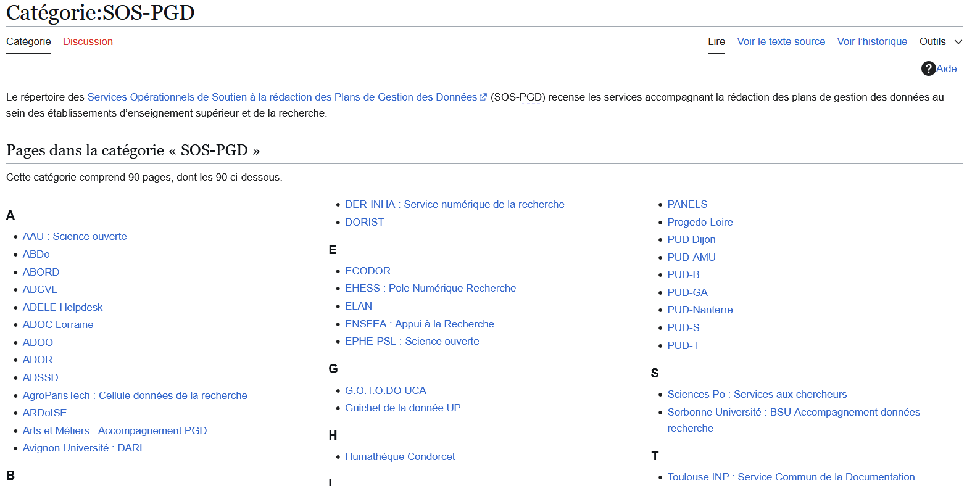Open DER-INHA Service numérique de la recherche
Screen dimensions: 980x486
tap(454, 204)
